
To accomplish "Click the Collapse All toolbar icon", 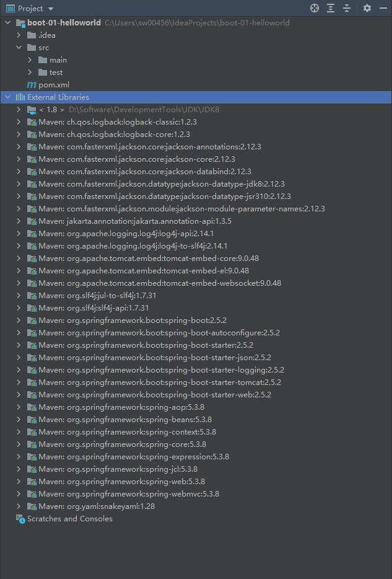I will click(347, 8).
